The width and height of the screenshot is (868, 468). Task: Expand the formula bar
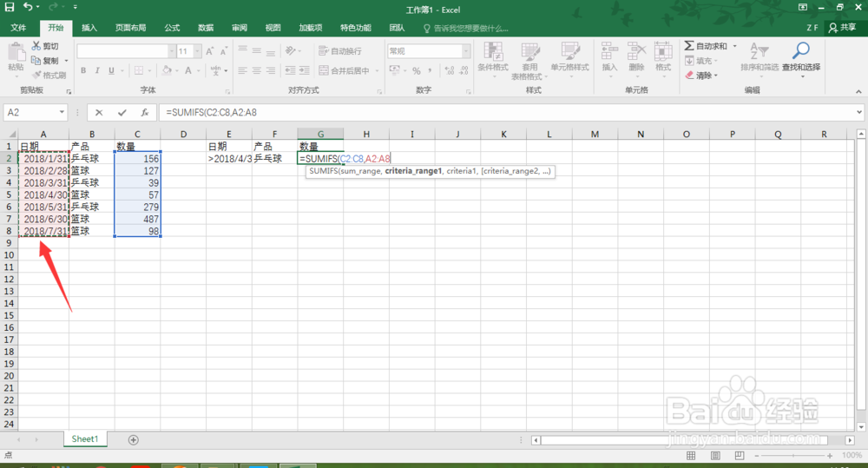(858, 112)
